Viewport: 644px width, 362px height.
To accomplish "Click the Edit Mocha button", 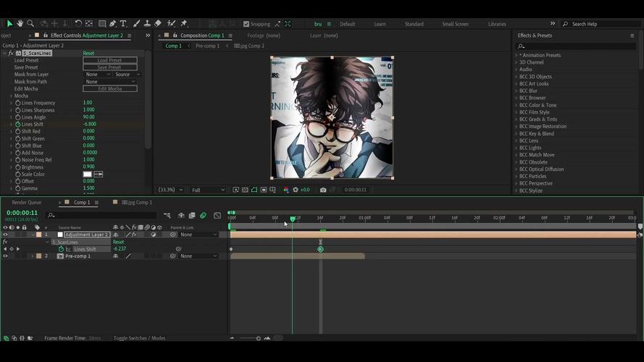I will (110, 88).
